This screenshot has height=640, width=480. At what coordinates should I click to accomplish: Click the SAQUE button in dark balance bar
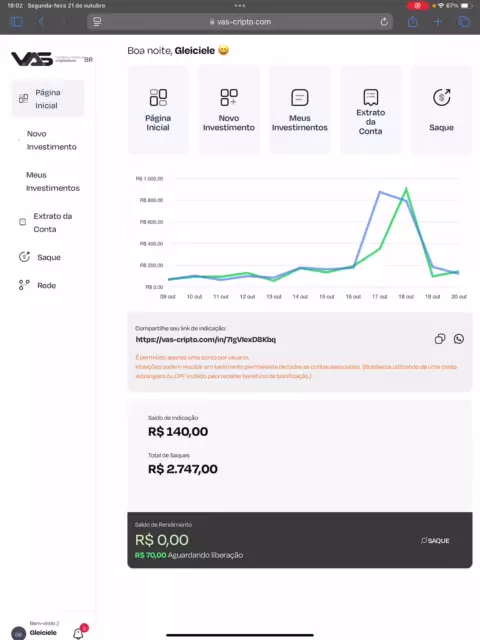[435, 540]
